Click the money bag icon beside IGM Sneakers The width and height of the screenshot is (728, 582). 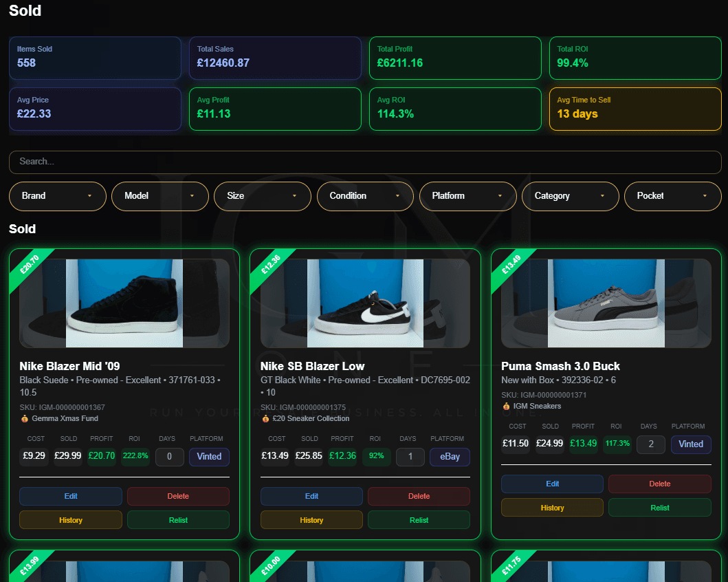(x=506, y=406)
